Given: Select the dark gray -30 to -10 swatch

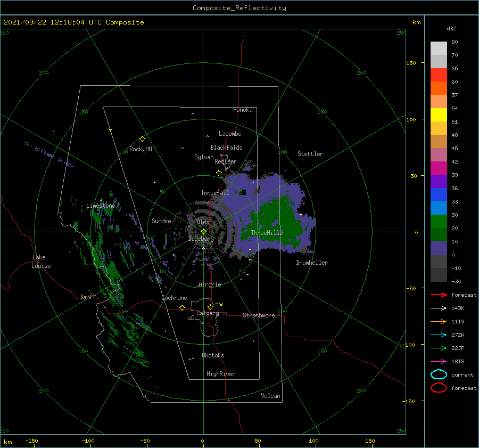Looking at the screenshot, I should [x=439, y=275].
